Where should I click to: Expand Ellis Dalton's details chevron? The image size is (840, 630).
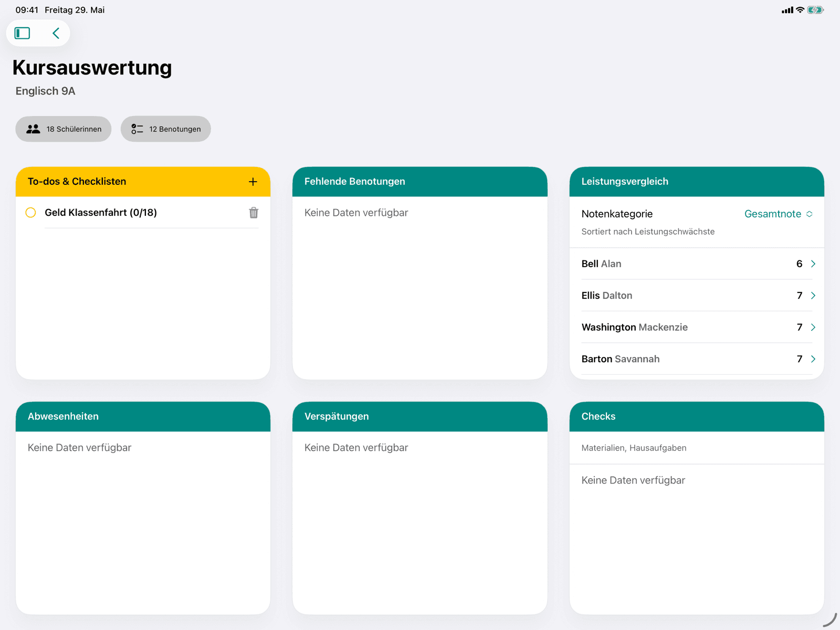813,296
